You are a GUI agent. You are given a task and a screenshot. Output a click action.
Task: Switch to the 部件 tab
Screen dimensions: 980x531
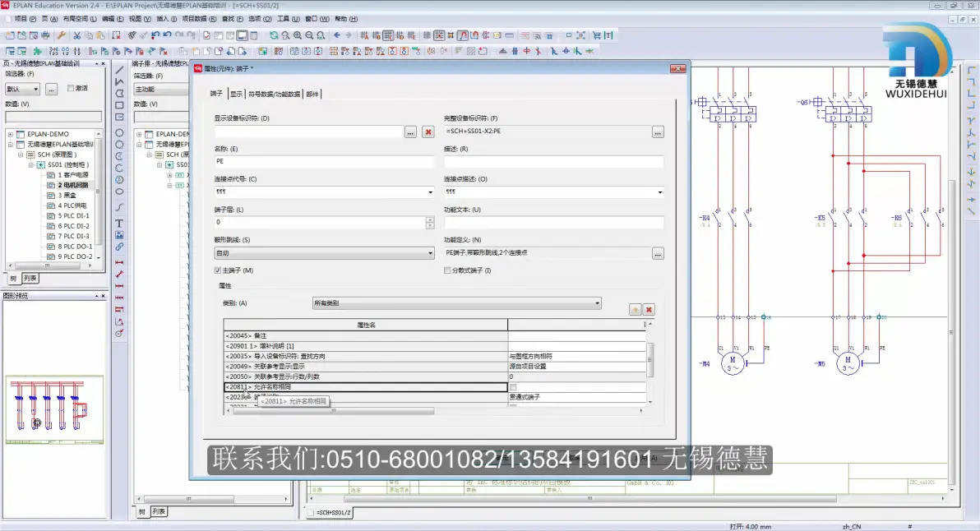click(312, 94)
